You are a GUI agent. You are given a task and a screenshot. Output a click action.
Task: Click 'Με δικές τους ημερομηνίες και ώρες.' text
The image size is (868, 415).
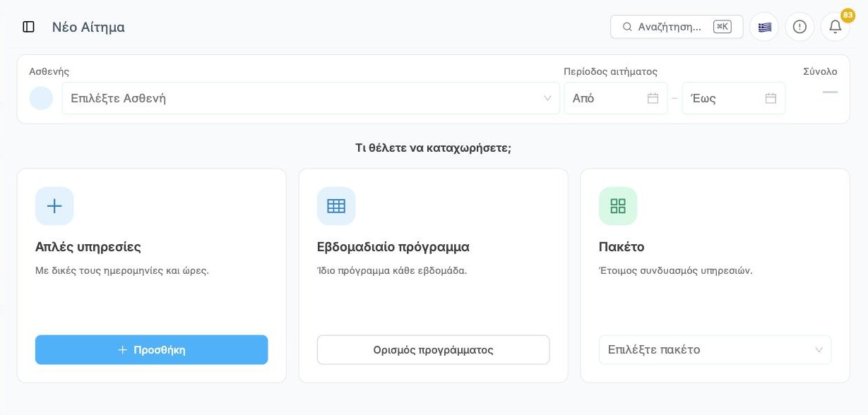[122, 270]
